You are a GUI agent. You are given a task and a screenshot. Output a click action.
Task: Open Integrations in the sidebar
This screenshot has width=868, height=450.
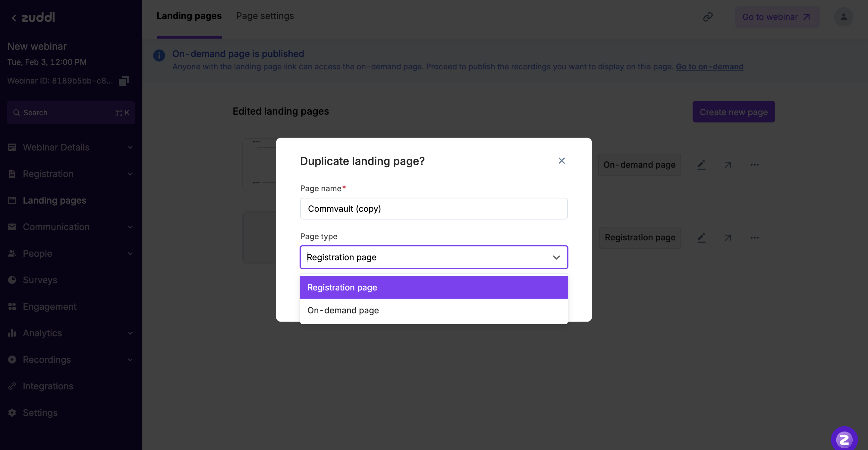pos(48,386)
